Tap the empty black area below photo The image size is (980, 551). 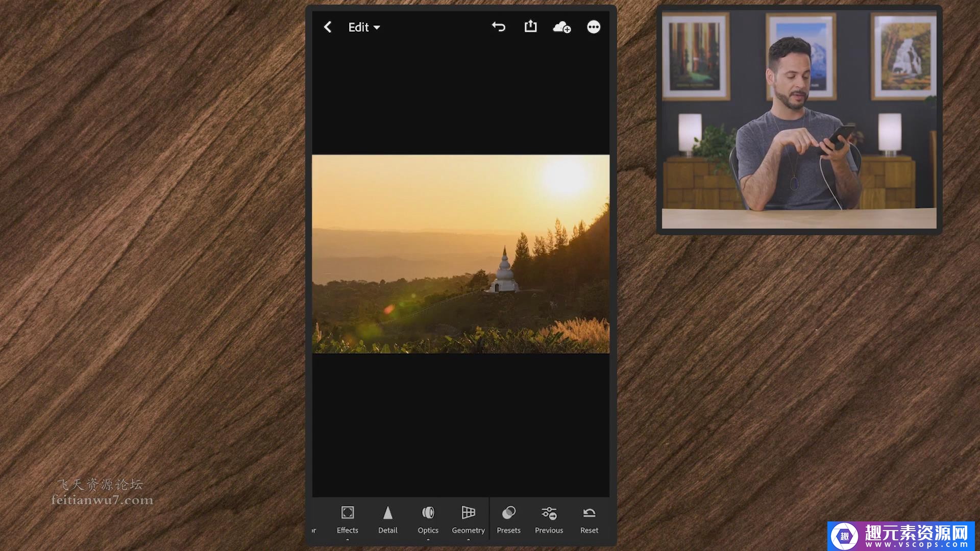click(460, 423)
